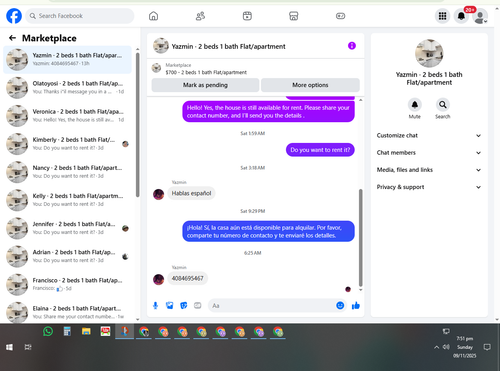Select the Yazmin conversation
The image size is (500, 371).
(x=67, y=59)
